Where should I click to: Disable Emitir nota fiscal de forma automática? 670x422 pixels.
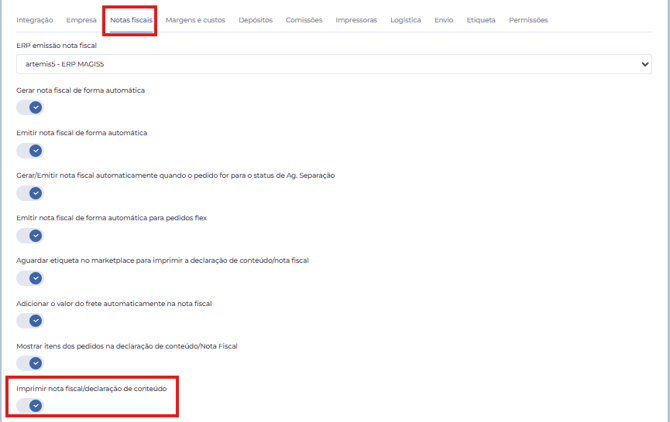(x=31, y=151)
